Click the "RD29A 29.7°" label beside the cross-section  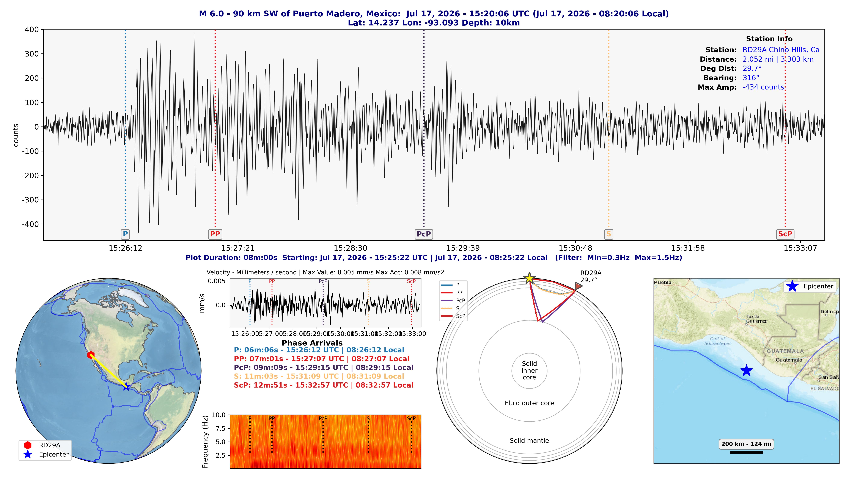pos(590,277)
